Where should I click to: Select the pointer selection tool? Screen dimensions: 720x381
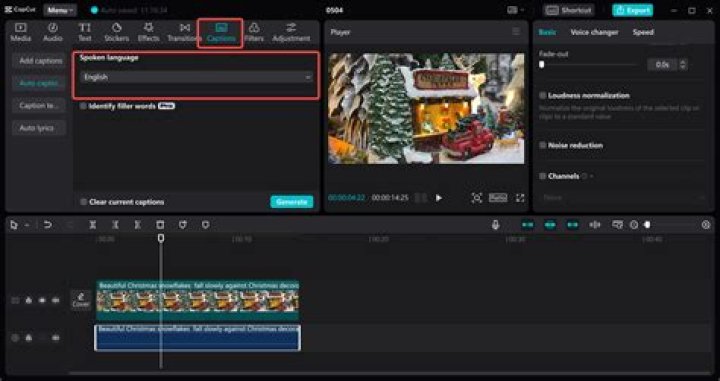pyautogui.click(x=14, y=225)
